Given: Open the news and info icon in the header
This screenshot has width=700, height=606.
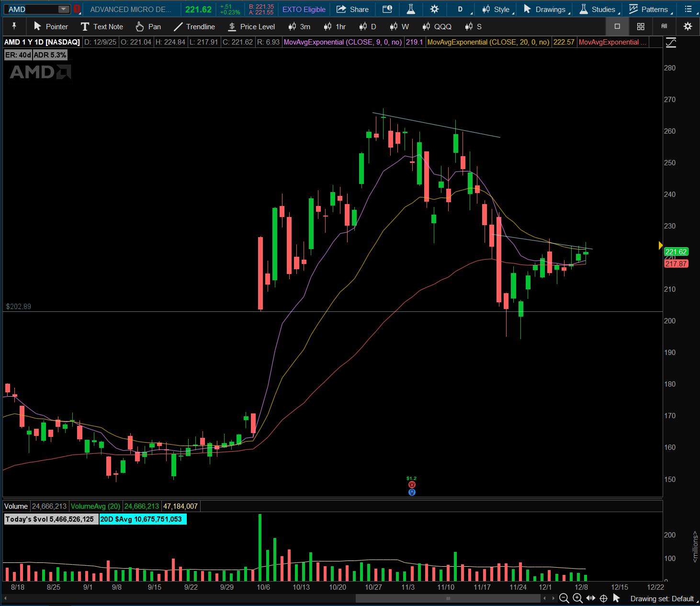Looking at the screenshot, I should pyautogui.click(x=387, y=9).
